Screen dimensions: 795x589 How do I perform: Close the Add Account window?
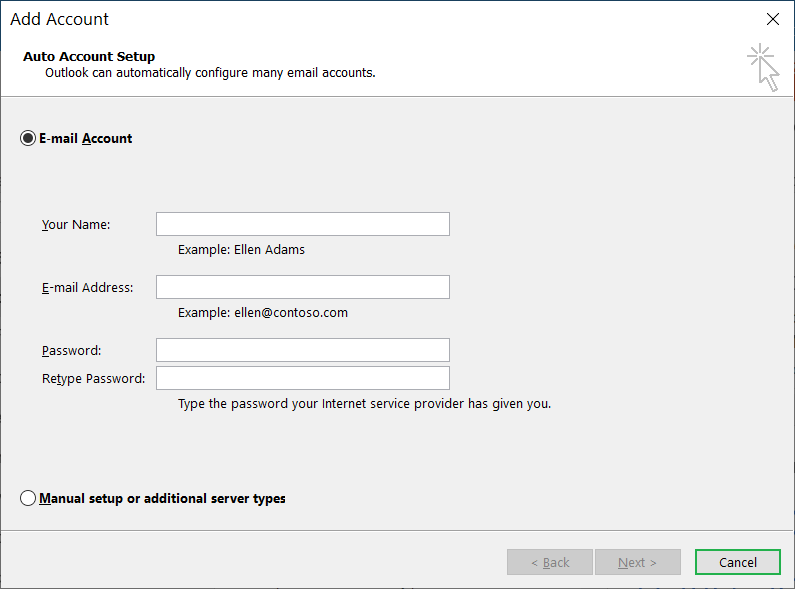click(x=773, y=19)
